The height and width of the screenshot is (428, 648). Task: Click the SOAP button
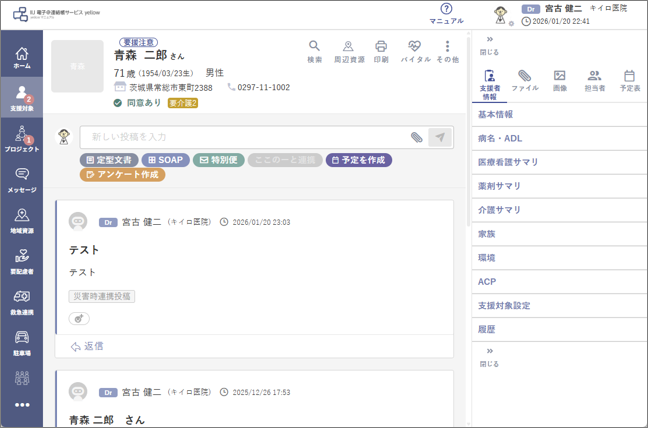tap(166, 160)
